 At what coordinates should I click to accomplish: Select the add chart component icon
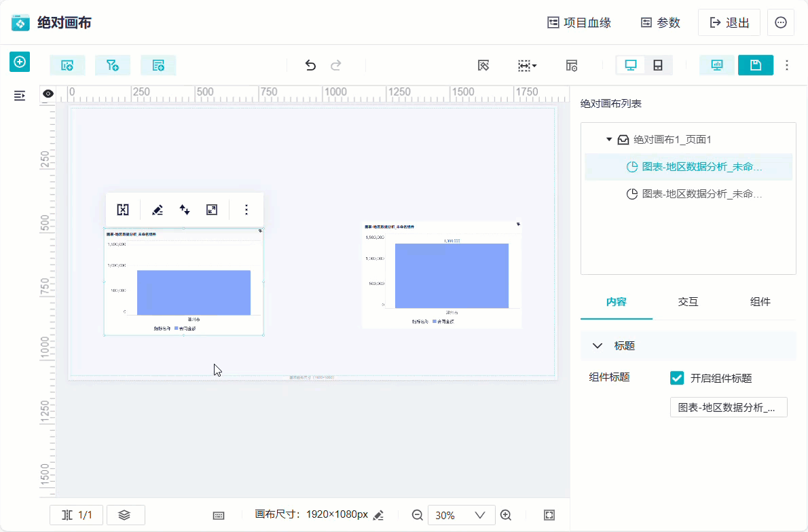click(x=67, y=65)
